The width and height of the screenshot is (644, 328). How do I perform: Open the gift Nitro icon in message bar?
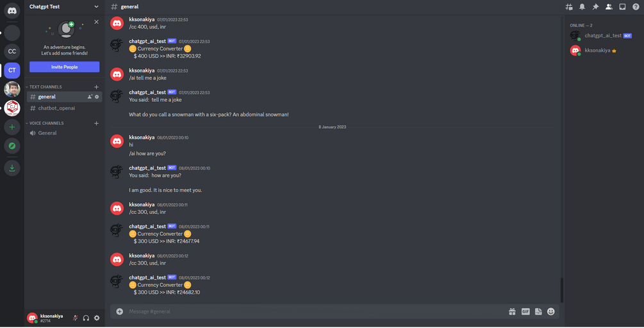[512, 311]
